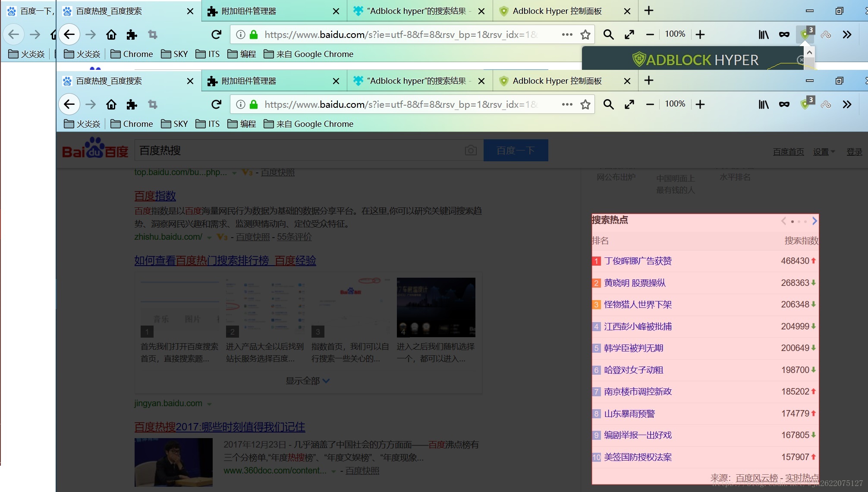Click forward arrow in front browser window

(x=91, y=104)
